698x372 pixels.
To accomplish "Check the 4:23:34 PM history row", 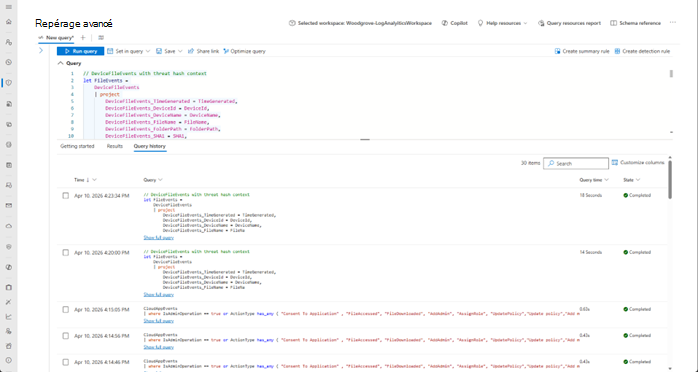I will tap(65, 196).
